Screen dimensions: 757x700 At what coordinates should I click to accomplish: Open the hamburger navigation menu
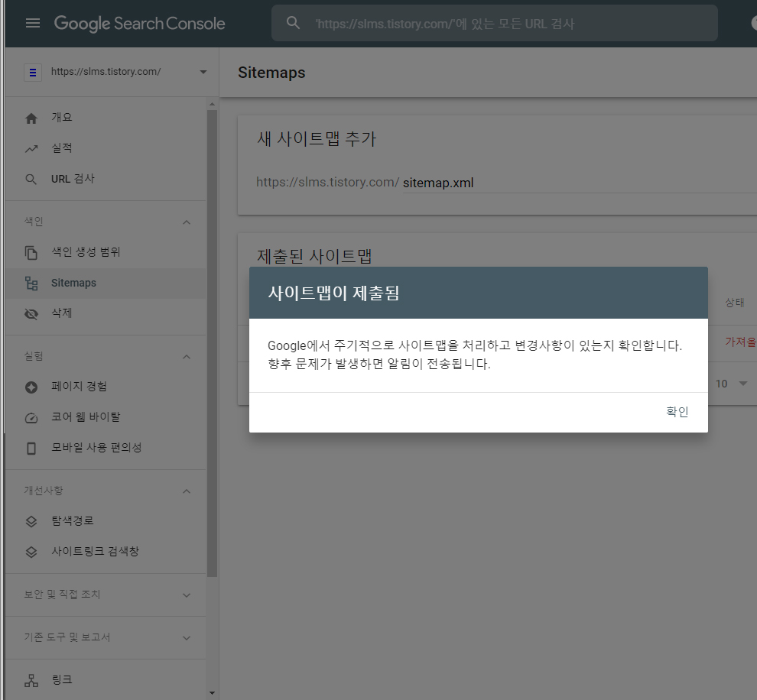pos(32,23)
